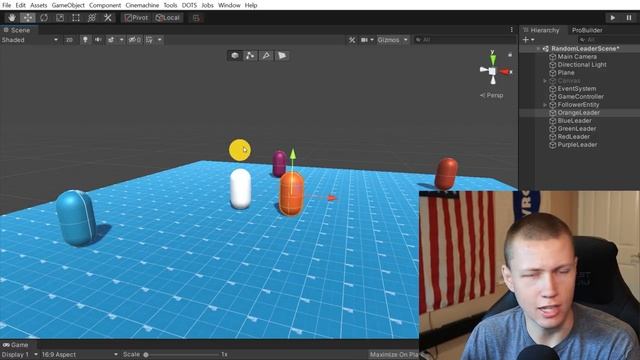
Task: Select the Move tool
Action: pos(28,18)
